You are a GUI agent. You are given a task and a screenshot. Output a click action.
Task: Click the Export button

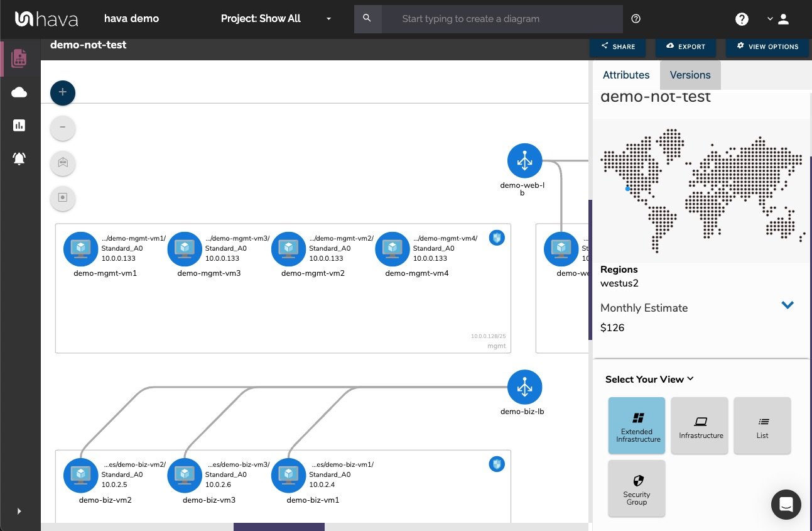(686, 47)
